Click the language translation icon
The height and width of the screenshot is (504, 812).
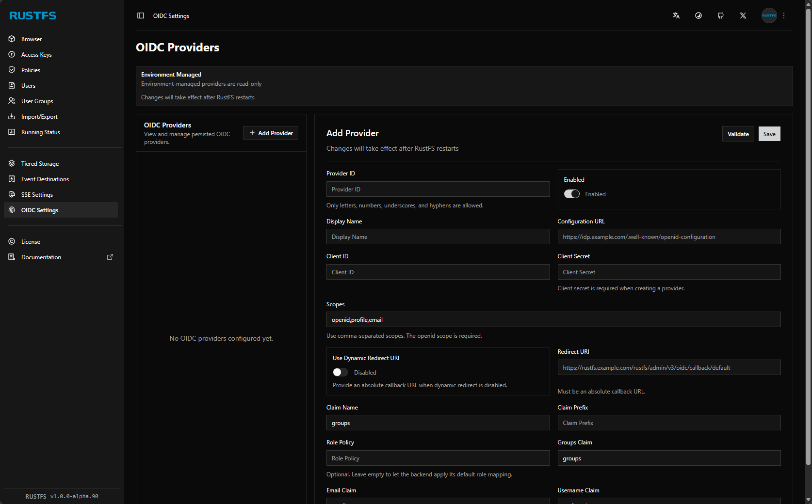[x=676, y=16]
